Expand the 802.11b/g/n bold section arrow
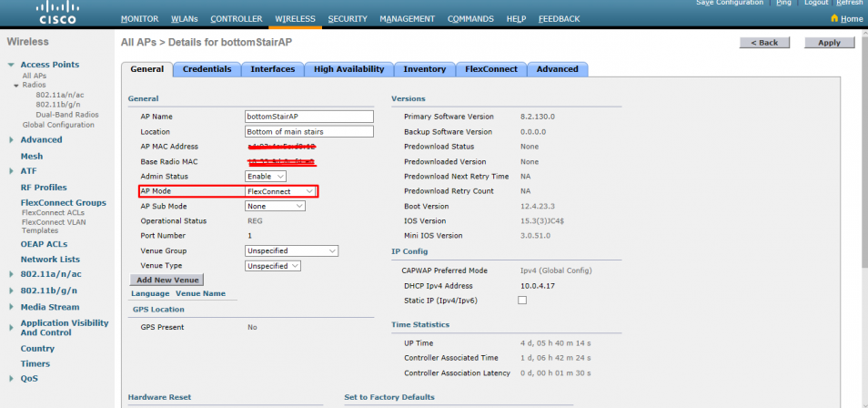 (x=11, y=291)
